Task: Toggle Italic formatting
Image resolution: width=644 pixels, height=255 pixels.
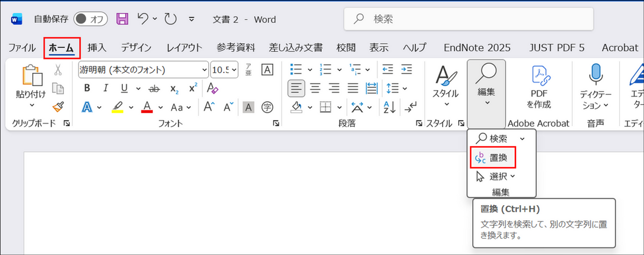Action: [106, 88]
